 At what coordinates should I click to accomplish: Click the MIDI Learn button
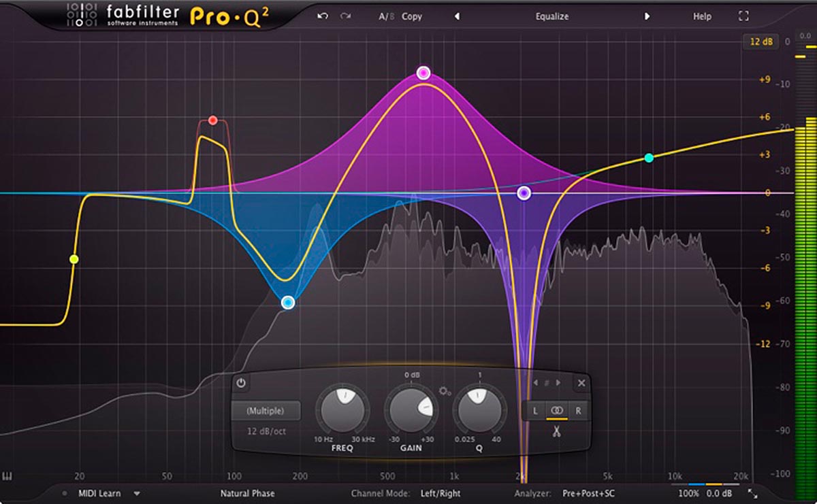click(99, 494)
